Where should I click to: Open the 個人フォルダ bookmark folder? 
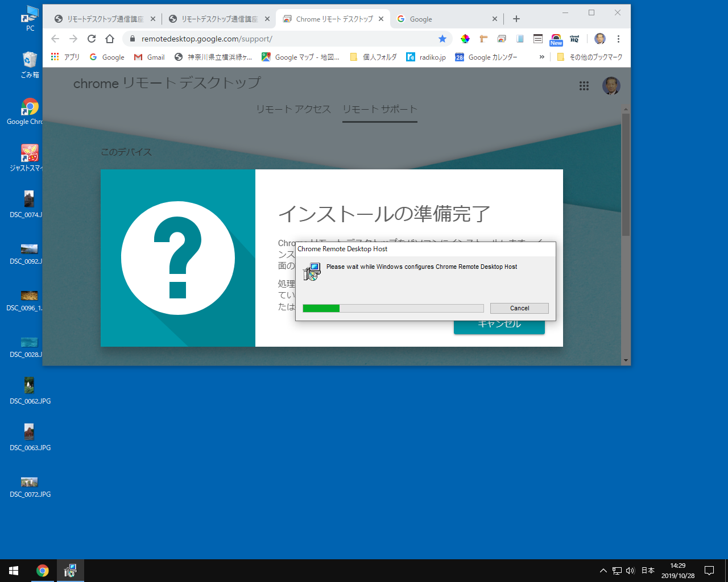click(x=373, y=57)
